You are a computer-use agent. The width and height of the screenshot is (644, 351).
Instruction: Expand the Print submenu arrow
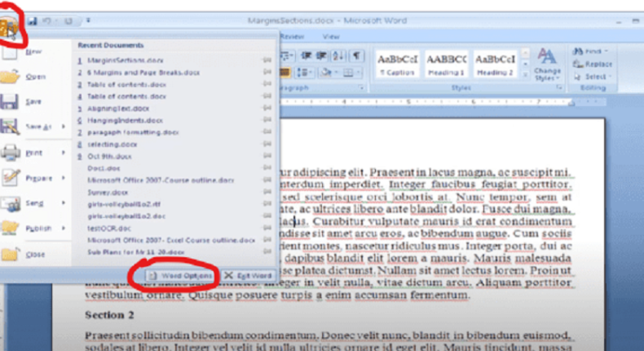click(x=64, y=153)
